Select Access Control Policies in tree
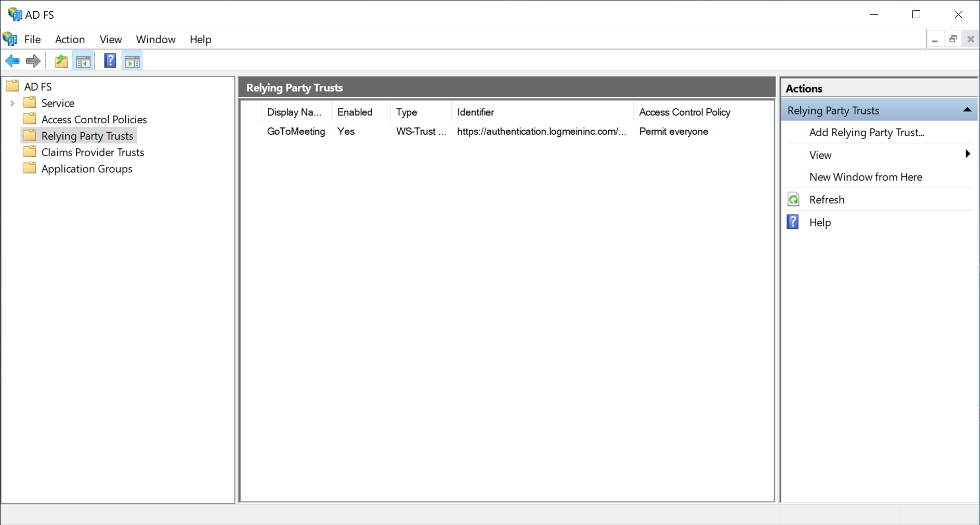Image resolution: width=980 pixels, height=525 pixels. (x=94, y=120)
